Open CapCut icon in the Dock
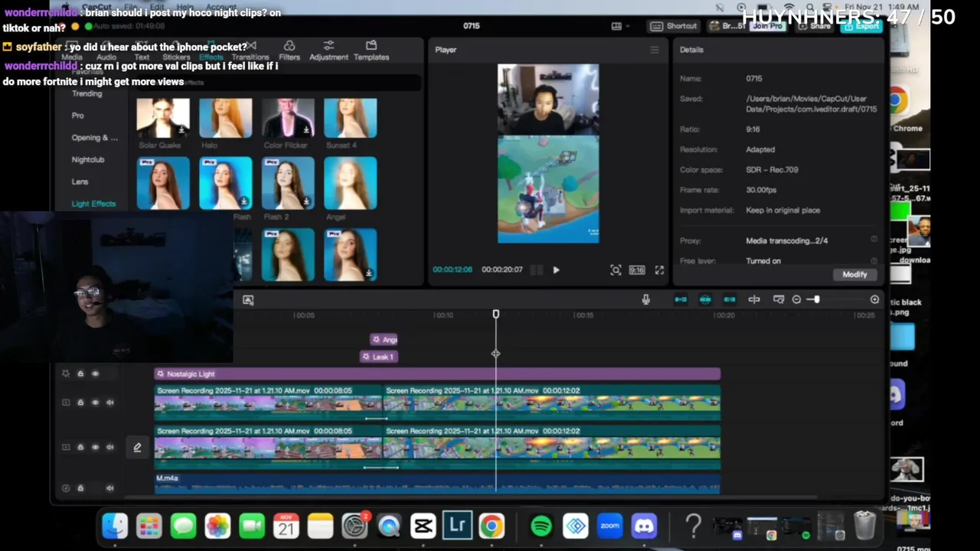 coord(423,526)
